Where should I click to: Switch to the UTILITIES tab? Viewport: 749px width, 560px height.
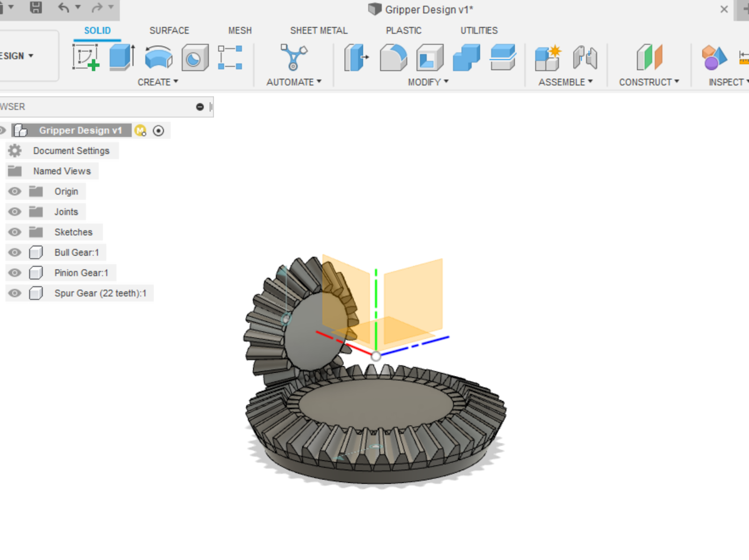pyautogui.click(x=479, y=30)
